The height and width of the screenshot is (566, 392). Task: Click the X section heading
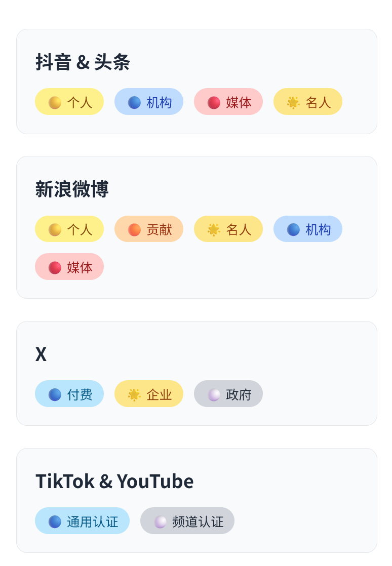coord(41,354)
